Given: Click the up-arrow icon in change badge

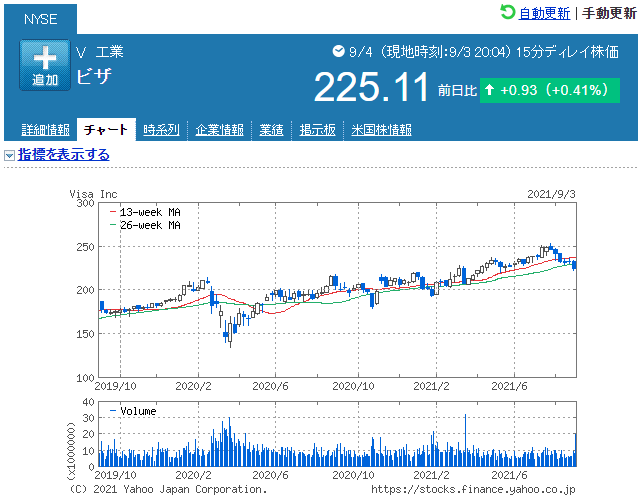Looking at the screenshot, I should click(x=489, y=89).
